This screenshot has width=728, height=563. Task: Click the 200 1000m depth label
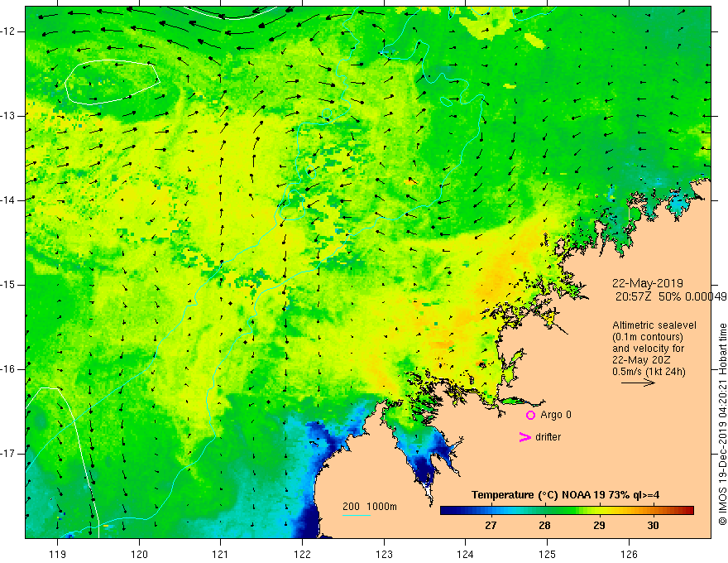tap(370, 507)
